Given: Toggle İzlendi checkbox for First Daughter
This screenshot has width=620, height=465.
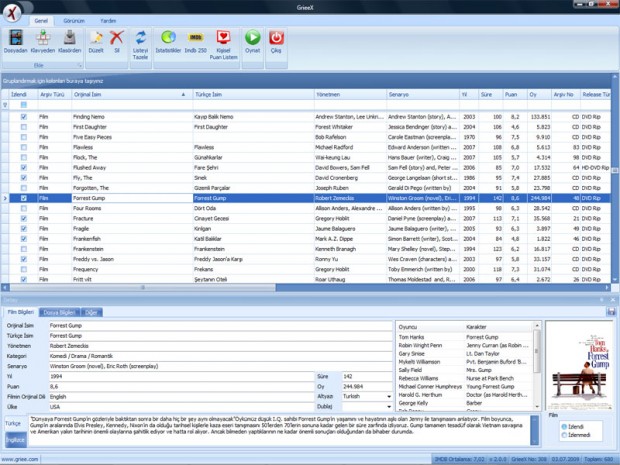Looking at the screenshot, I should (24, 127).
